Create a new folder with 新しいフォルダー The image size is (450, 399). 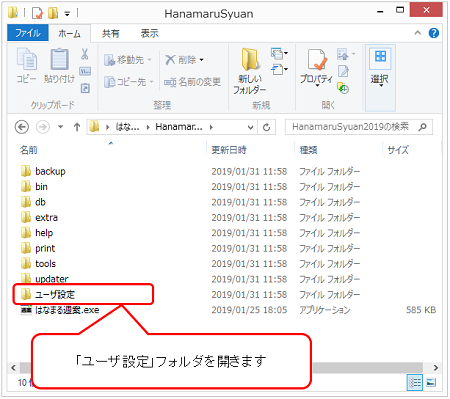click(250, 71)
